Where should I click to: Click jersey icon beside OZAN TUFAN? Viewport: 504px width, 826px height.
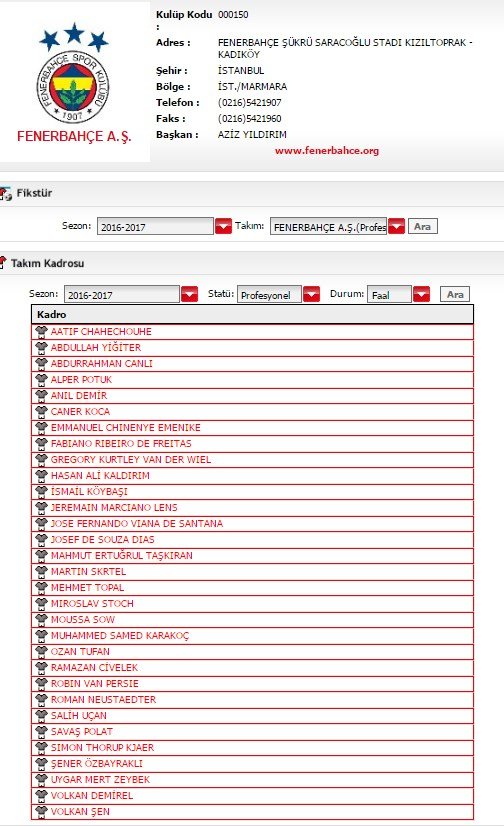click(42, 651)
